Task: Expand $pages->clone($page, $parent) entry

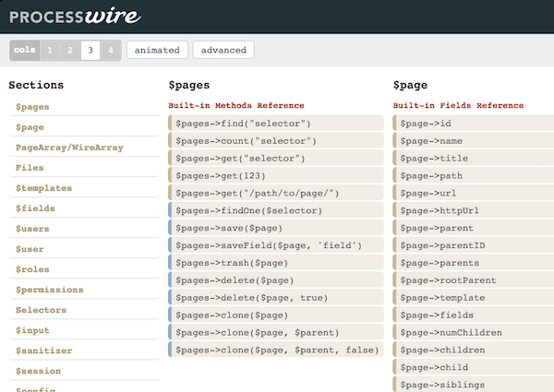Action: tap(276, 333)
